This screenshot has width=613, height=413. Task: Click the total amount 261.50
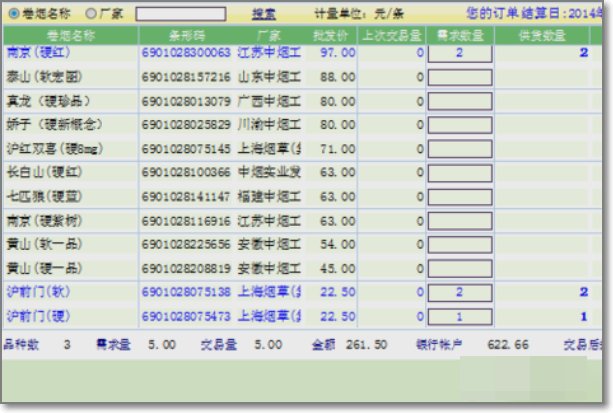pyautogui.click(x=366, y=345)
